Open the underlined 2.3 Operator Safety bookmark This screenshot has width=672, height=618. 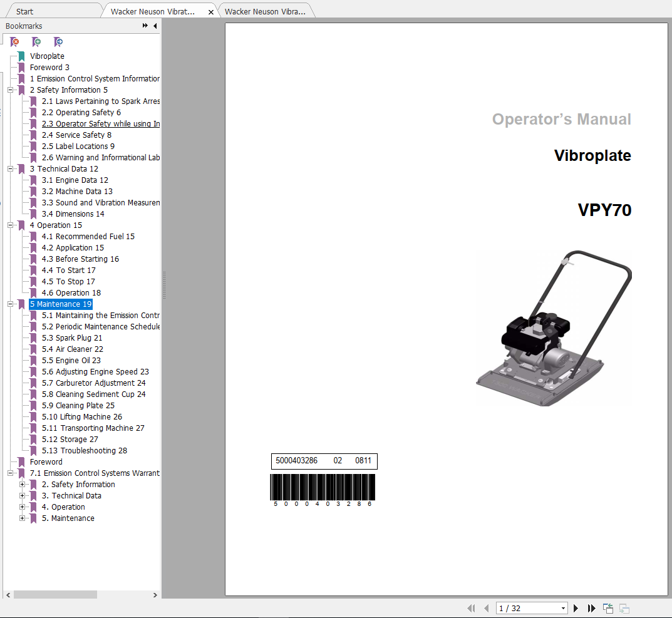point(101,124)
